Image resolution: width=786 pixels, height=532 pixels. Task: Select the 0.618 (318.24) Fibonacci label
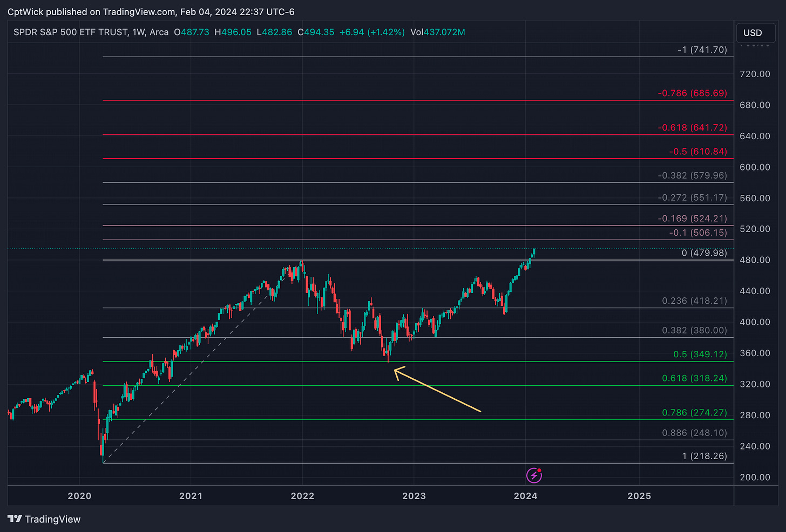tap(695, 378)
